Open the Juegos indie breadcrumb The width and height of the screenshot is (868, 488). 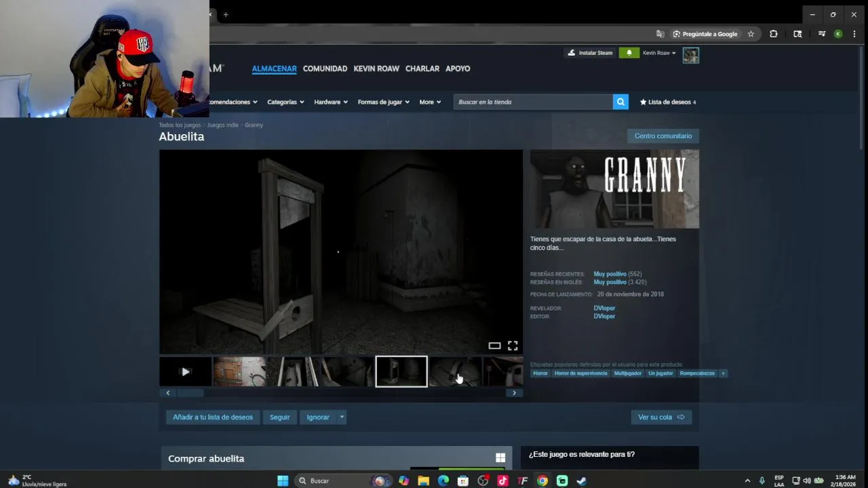pyautogui.click(x=222, y=125)
